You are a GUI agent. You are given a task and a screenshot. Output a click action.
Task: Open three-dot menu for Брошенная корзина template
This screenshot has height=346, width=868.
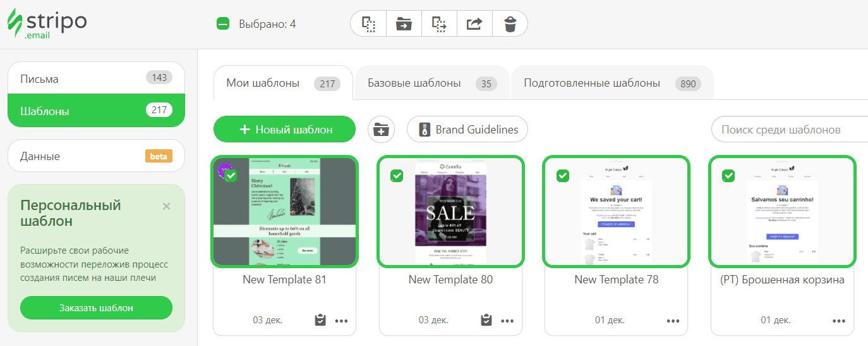(x=839, y=321)
